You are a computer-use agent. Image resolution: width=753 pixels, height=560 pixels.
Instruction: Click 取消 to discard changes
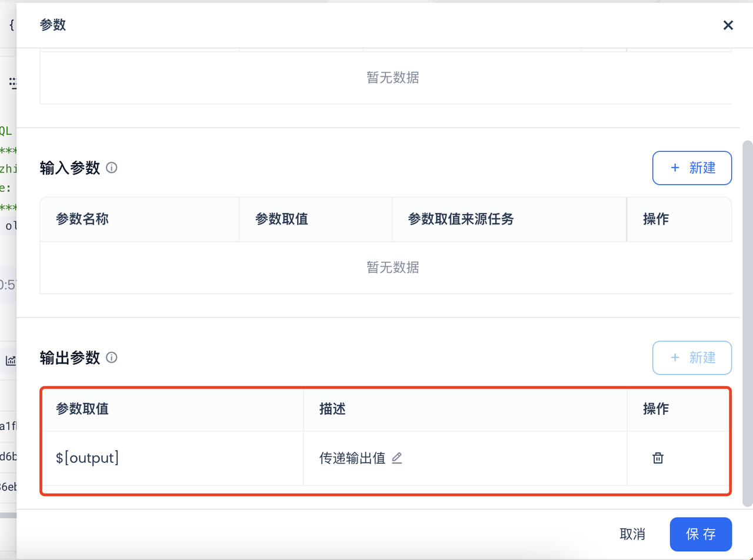632,534
